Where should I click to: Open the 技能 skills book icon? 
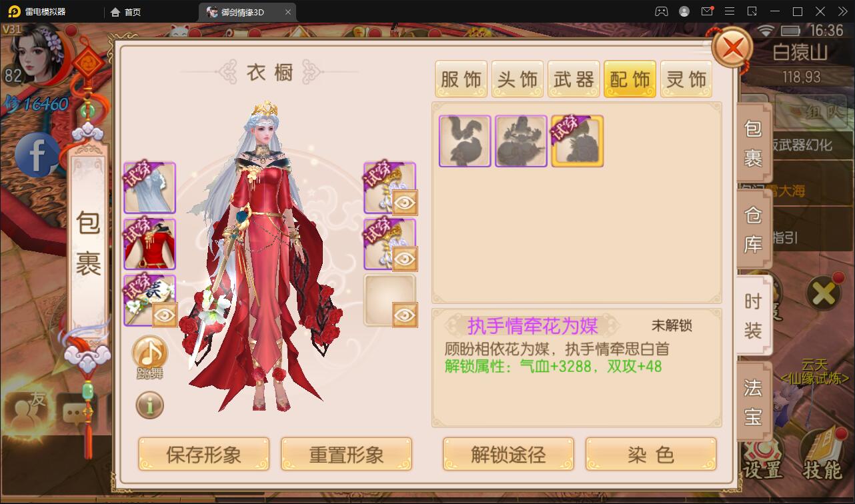pyautogui.click(x=822, y=455)
